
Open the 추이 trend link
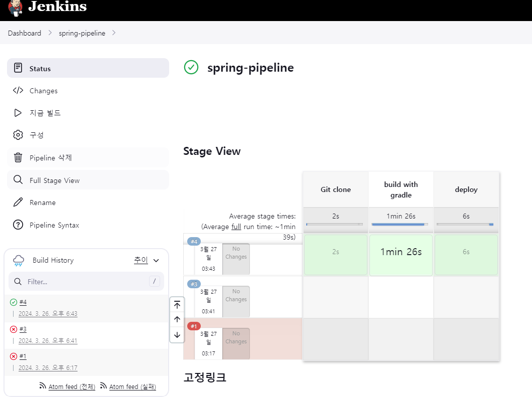coord(141,260)
